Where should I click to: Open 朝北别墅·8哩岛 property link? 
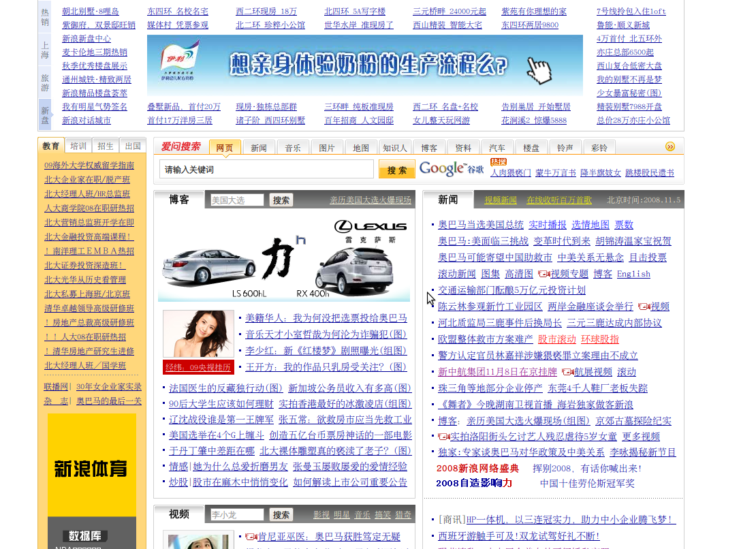pyautogui.click(x=91, y=11)
